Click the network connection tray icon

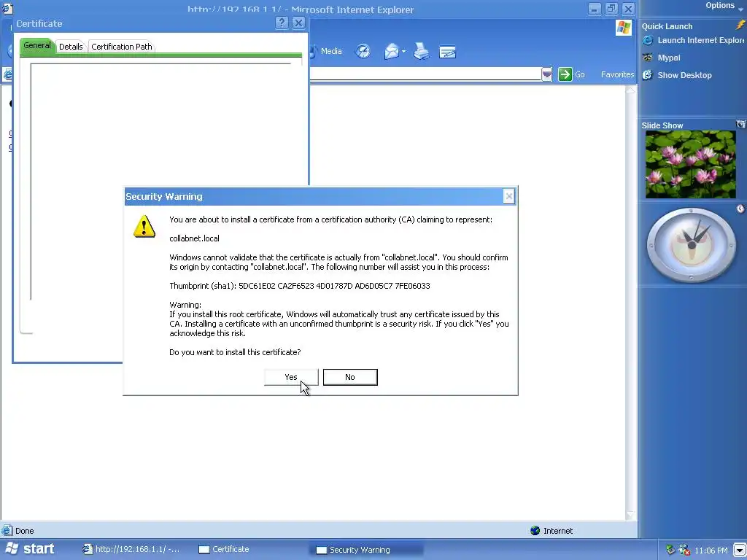point(671,550)
